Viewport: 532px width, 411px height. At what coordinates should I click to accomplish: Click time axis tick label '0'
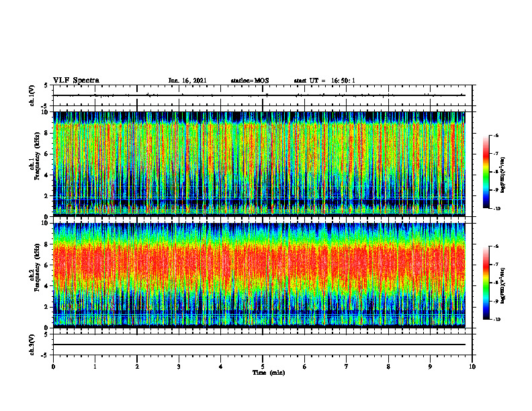click(x=53, y=367)
